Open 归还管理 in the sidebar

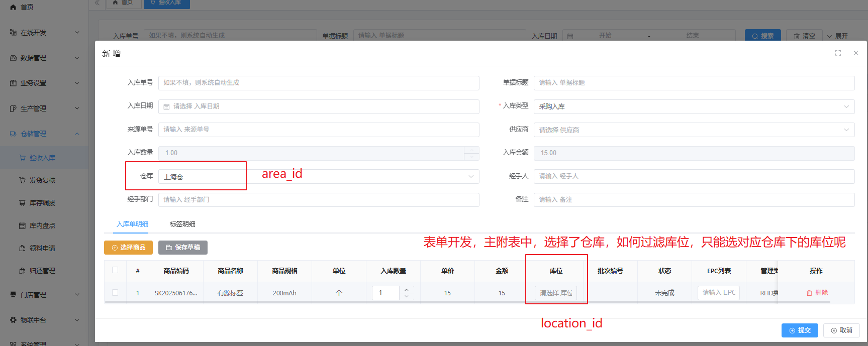click(42, 271)
